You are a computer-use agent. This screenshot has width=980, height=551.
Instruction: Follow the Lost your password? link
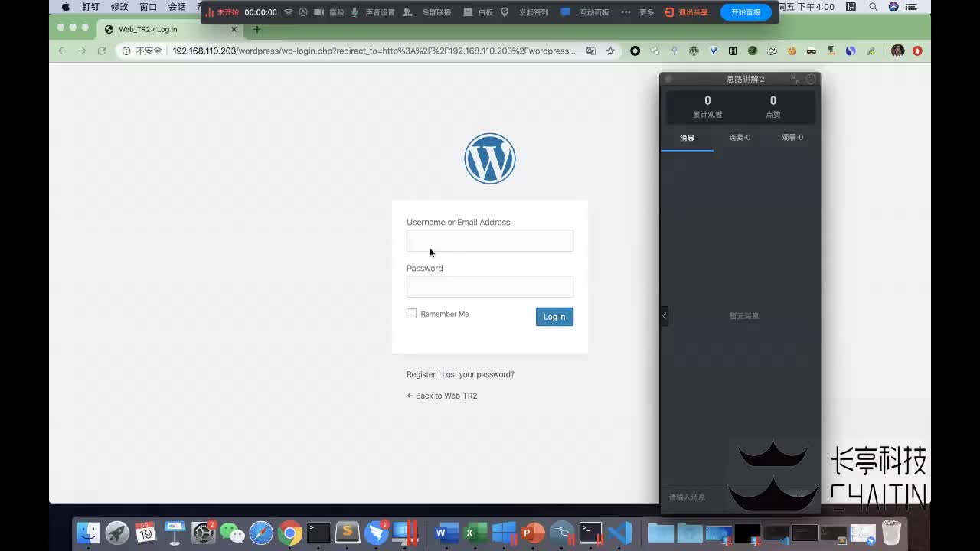pyautogui.click(x=478, y=374)
